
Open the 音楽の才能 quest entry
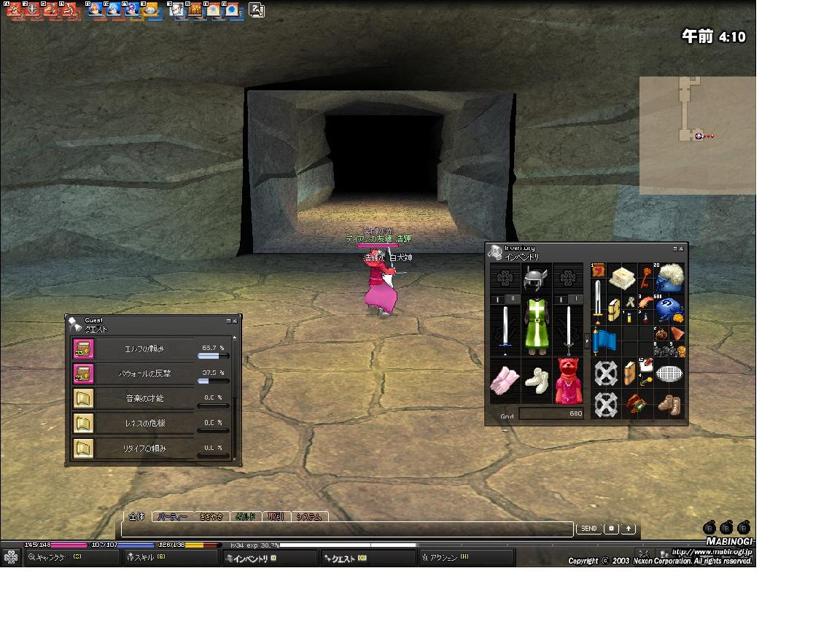tap(144, 398)
